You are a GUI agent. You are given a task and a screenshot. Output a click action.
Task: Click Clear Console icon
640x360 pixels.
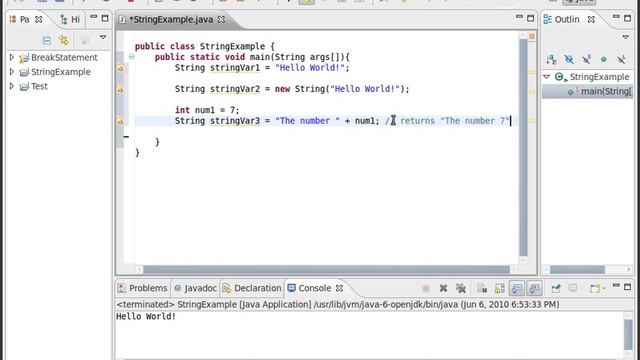click(x=482, y=289)
